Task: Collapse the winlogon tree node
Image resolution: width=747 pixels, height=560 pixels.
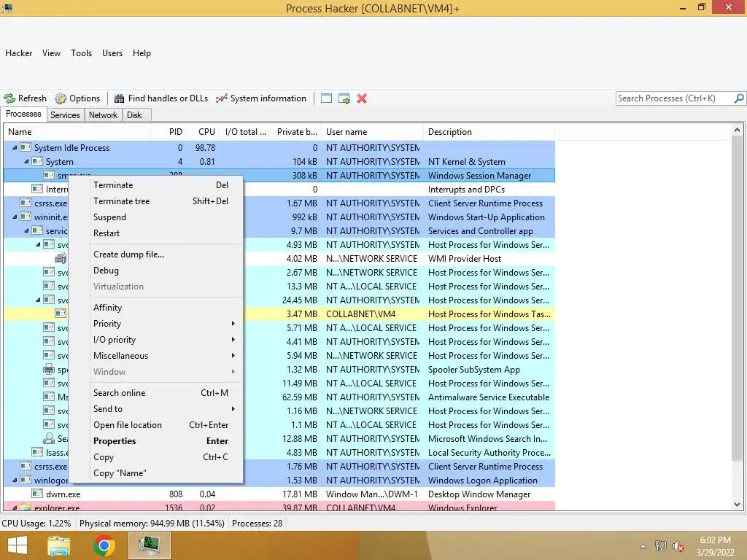Action: click(15, 480)
